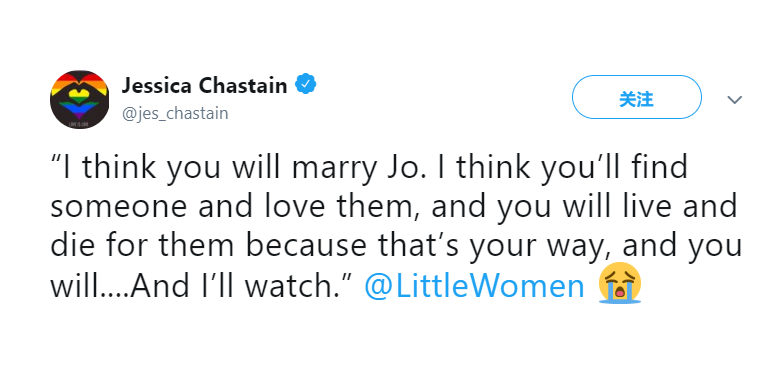Open the Jessica Chastain display name

click(205, 85)
